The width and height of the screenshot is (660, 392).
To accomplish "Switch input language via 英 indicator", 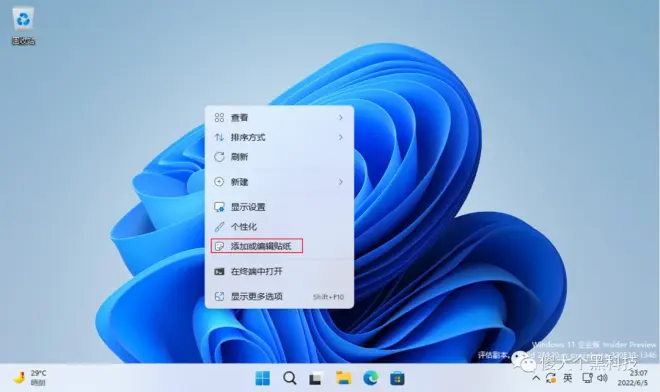I will click(567, 378).
